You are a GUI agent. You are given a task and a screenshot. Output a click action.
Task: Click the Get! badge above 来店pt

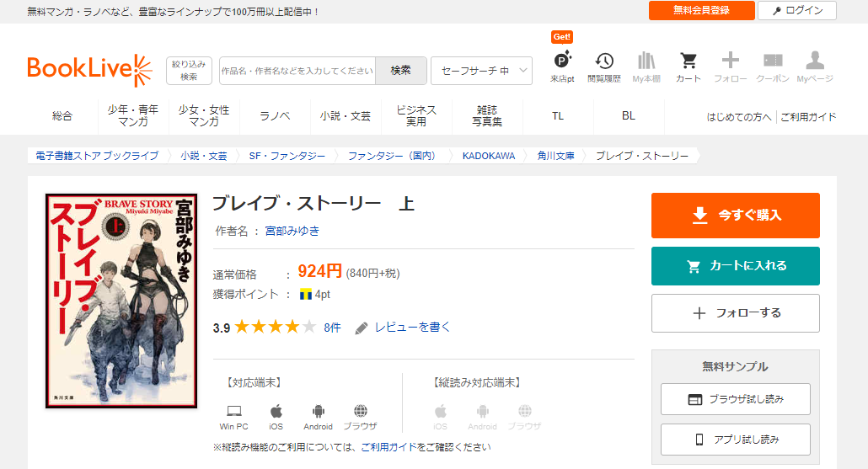562,36
